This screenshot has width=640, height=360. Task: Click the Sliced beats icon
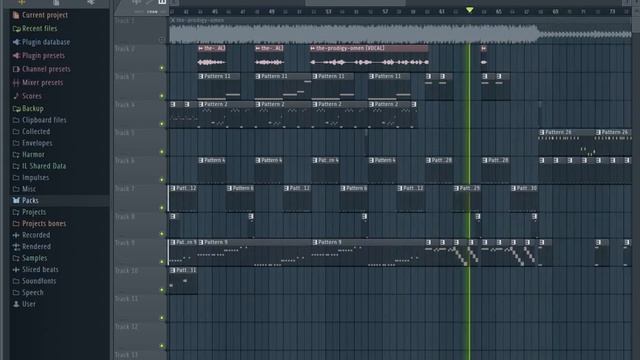click(16, 269)
